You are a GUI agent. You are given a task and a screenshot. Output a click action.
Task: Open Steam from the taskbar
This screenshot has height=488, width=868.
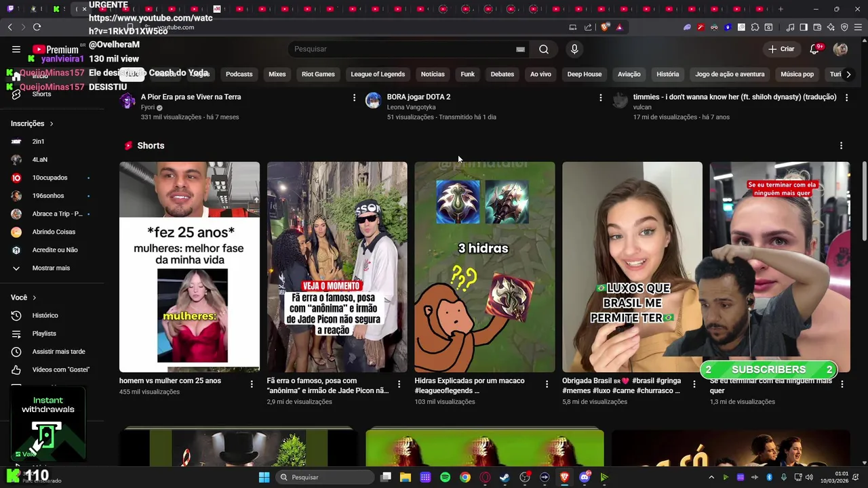click(505, 477)
